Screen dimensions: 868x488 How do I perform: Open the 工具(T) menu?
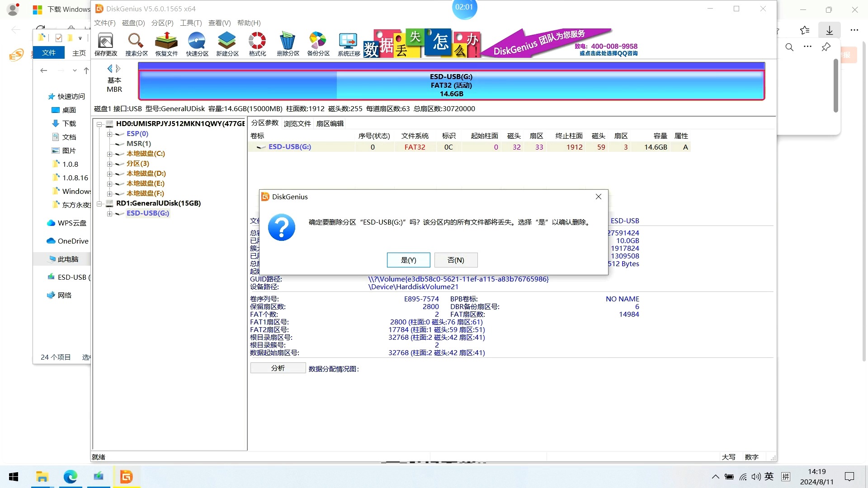191,23
